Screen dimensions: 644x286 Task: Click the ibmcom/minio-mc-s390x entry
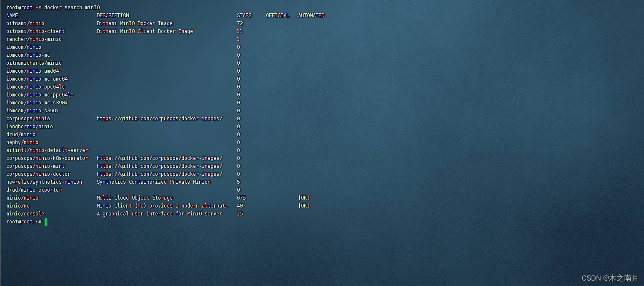(37, 103)
